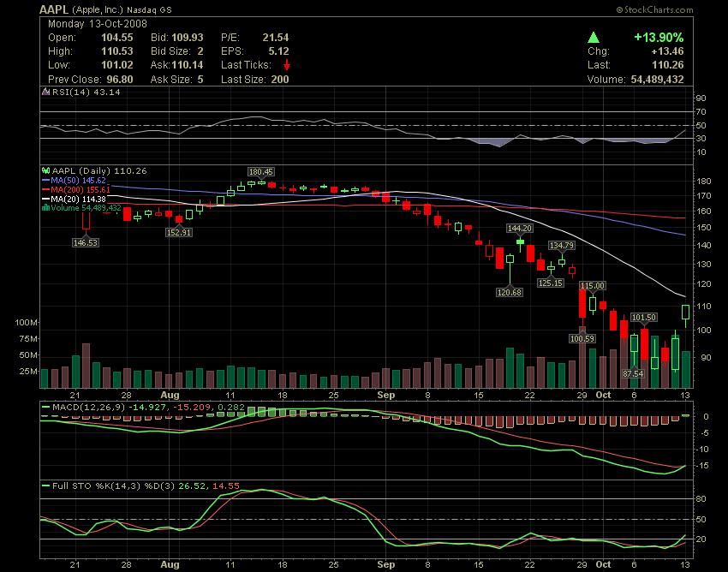Click the 144.20 price label
Screen dimensions: 728x572
520,228
